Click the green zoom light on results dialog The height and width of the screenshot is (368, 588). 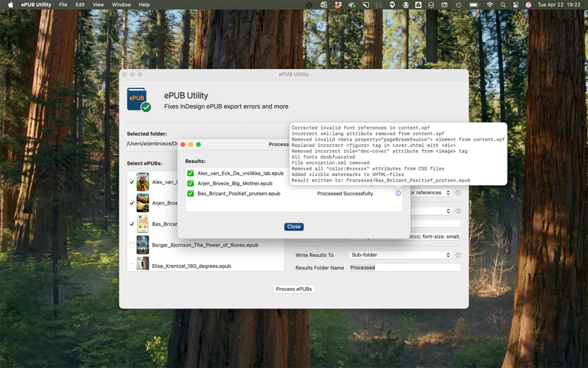pos(199,144)
